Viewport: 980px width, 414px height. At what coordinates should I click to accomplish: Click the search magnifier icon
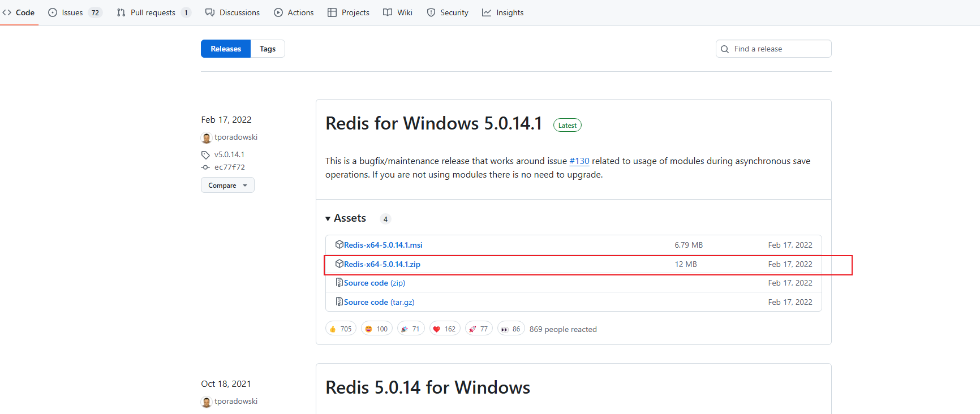[725, 49]
